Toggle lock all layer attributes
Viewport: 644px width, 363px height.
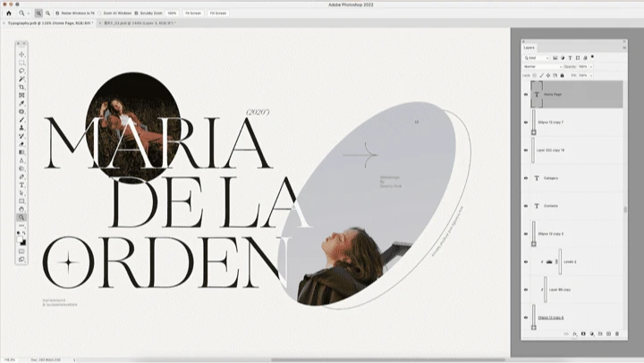(563, 76)
